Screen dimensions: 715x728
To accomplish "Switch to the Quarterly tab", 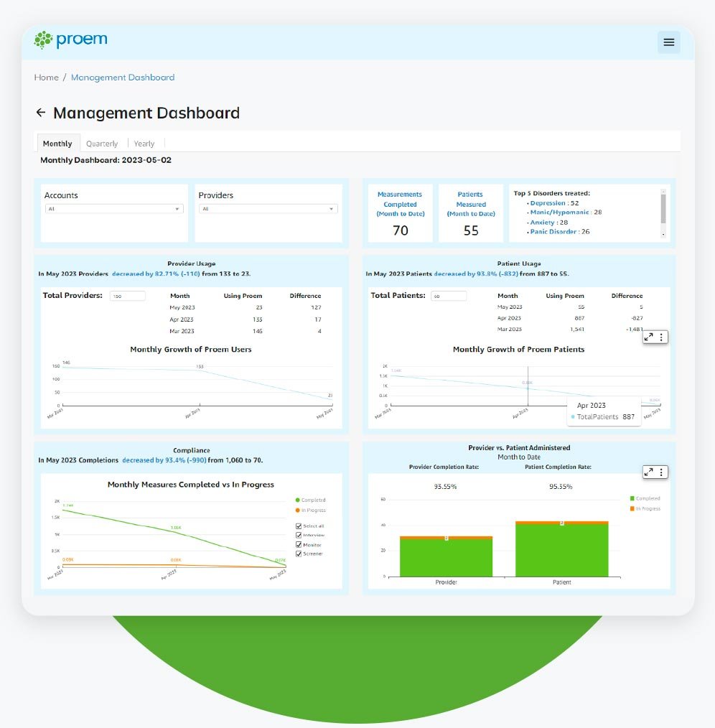I will pos(102,143).
